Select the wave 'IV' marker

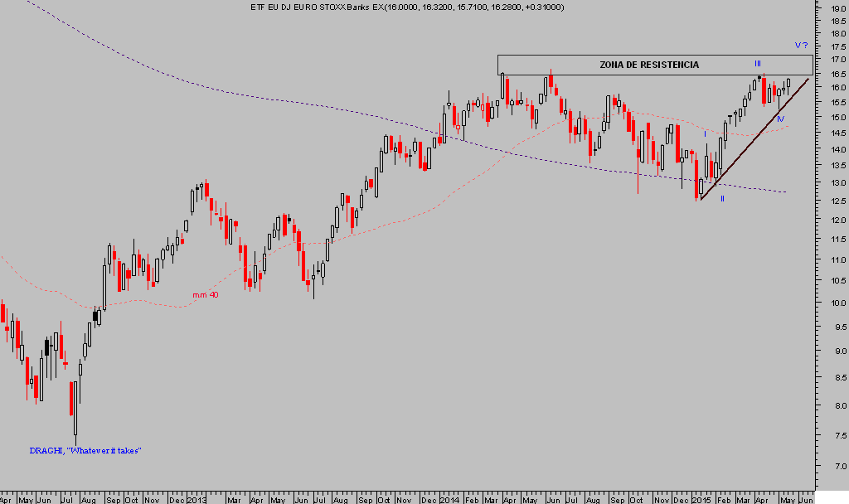[779, 119]
